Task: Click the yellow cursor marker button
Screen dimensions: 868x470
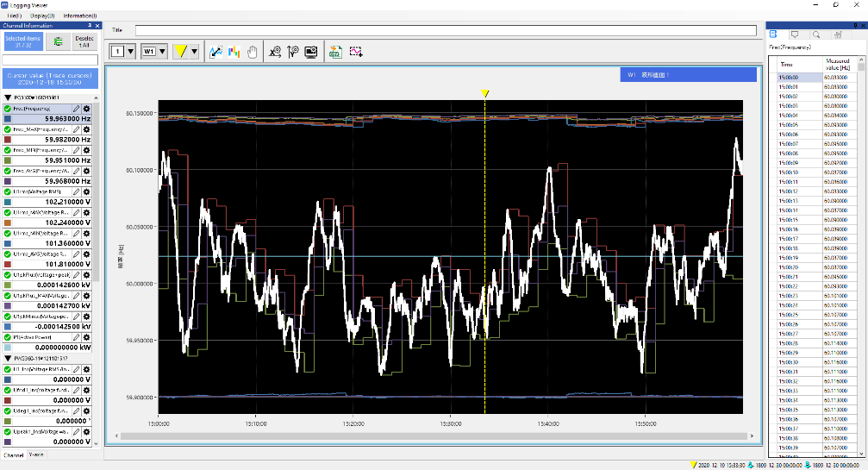Action: point(181,52)
